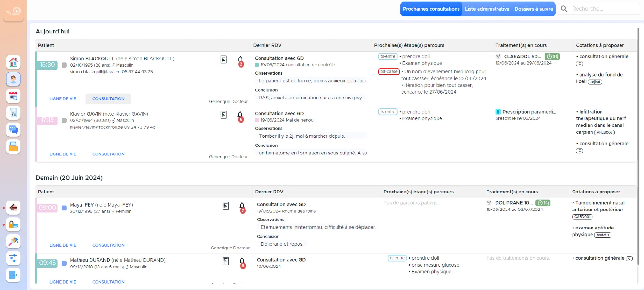Click the 14j duration badge for DOLIPRANE
The image size is (644, 290).
(543, 203)
